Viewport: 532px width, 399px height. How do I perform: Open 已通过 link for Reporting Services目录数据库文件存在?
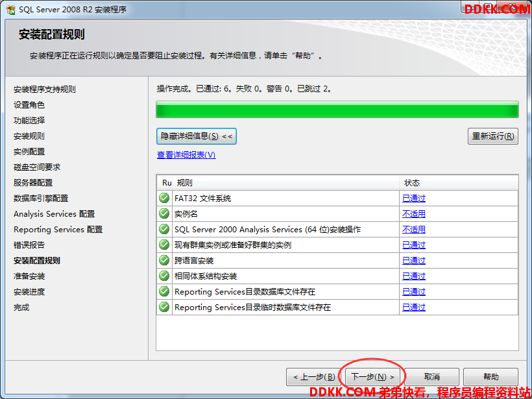pyautogui.click(x=413, y=292)
